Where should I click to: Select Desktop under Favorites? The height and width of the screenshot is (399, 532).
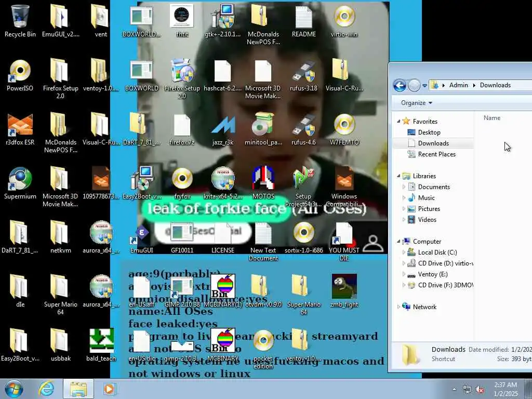429,132
